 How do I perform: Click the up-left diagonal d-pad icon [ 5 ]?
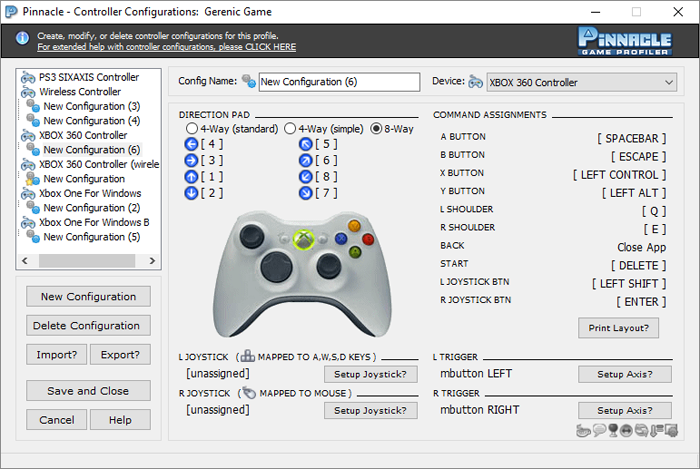pos(306,144)
